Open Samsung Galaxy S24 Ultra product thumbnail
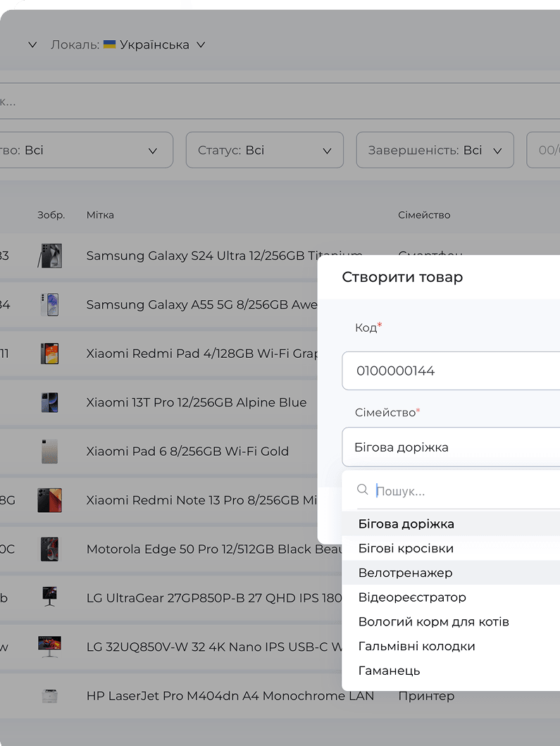Viewport: 560px width, 746px height. click(49, 256)
